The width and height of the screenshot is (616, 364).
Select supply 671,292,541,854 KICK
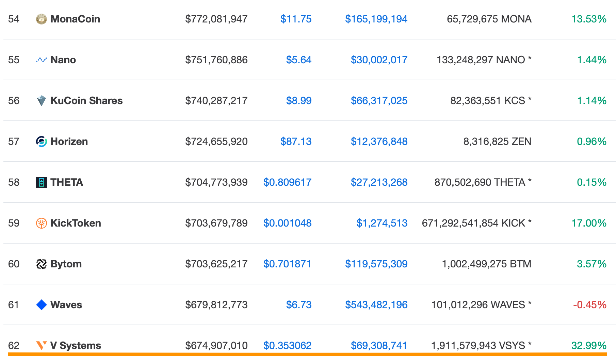(474, 223)
